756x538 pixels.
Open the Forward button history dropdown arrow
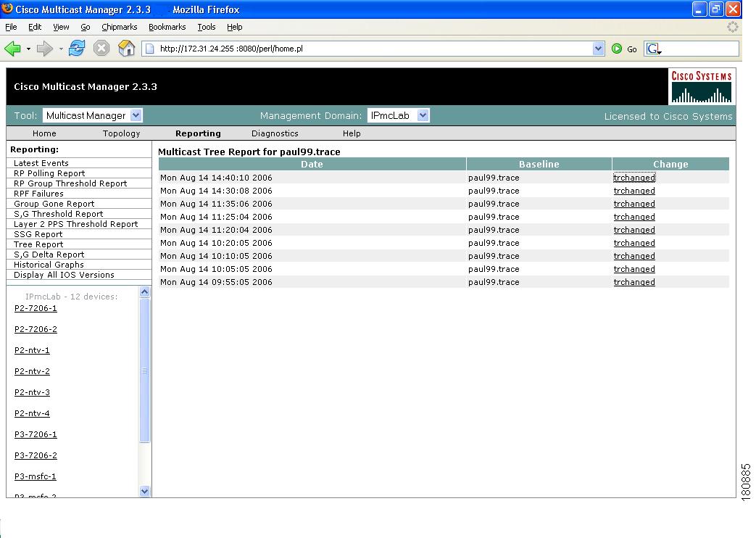click(x=61, y=49)
